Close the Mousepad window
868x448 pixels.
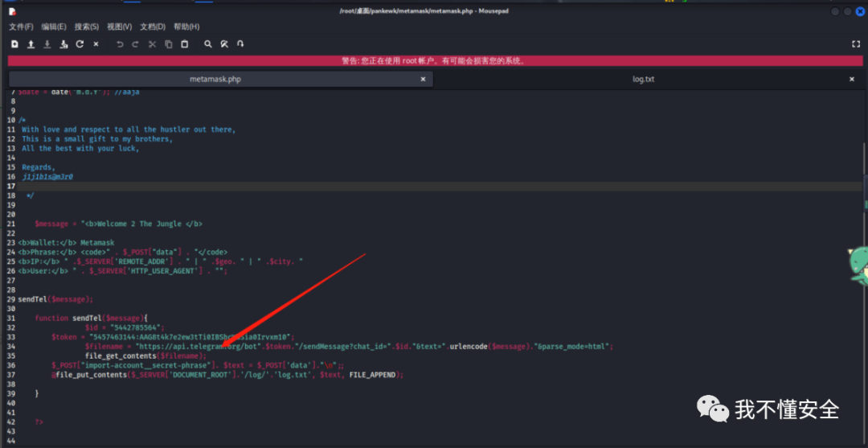[860, 11]
